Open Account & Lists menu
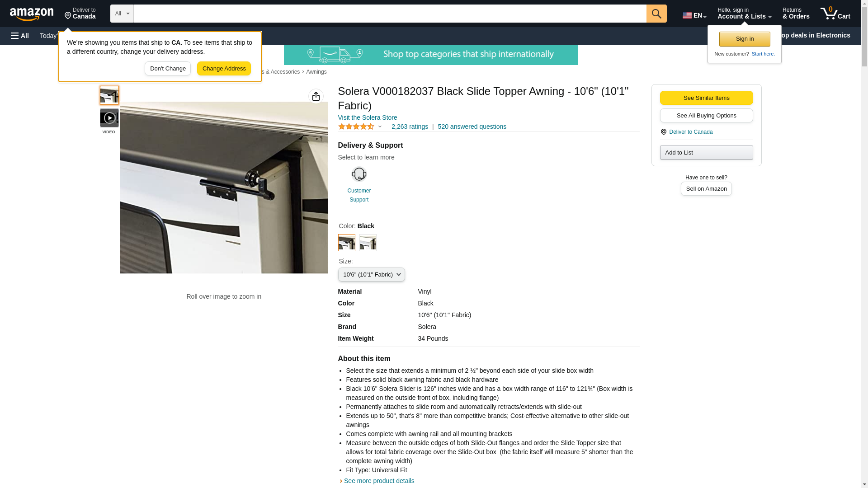The height and width of the screenshot is (488, 868). click(744, 14)
